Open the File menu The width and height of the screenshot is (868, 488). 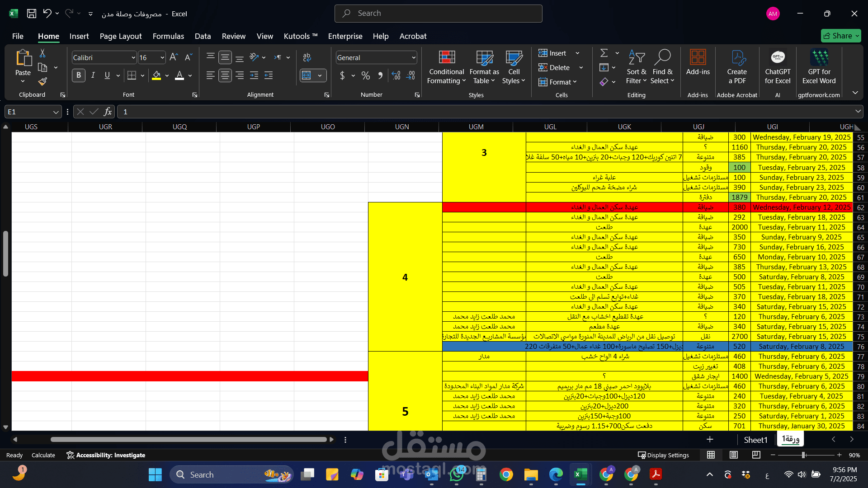tap(18, 36)
